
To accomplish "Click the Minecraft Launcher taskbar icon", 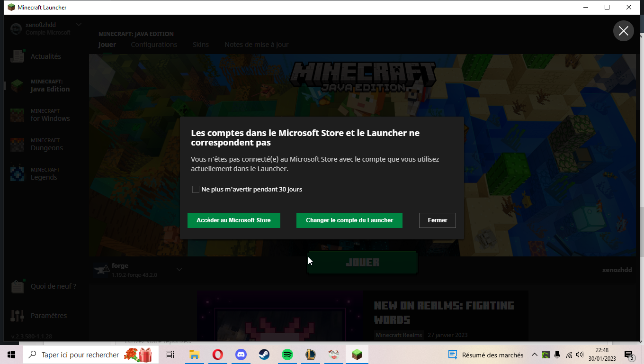I will tap(357, 355).
